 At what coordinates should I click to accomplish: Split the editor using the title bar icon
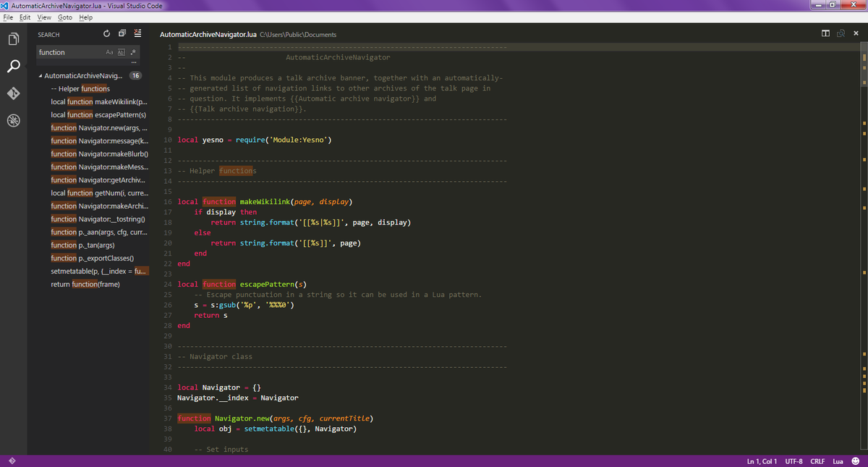click(825, 33)
